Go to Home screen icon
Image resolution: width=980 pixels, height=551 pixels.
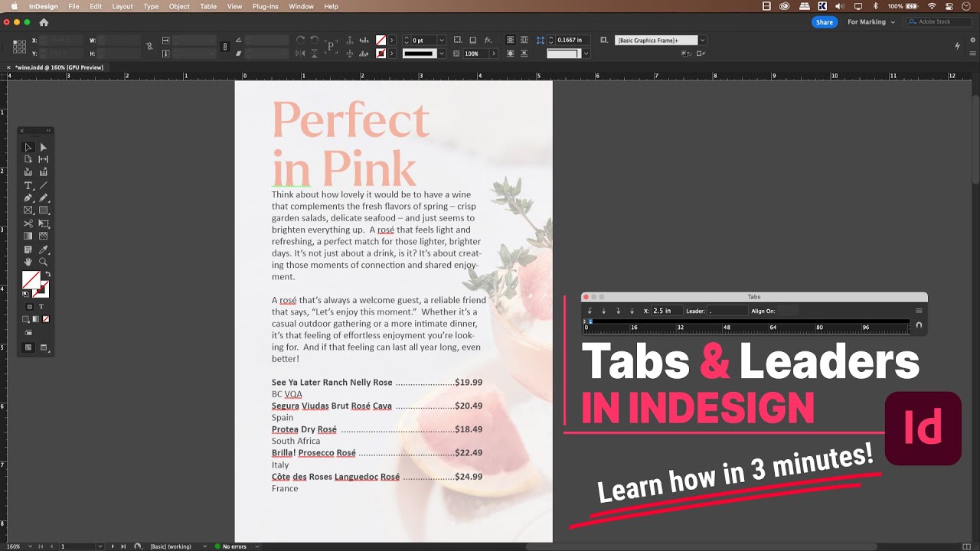pyautogui.click(x=44, y=22)
